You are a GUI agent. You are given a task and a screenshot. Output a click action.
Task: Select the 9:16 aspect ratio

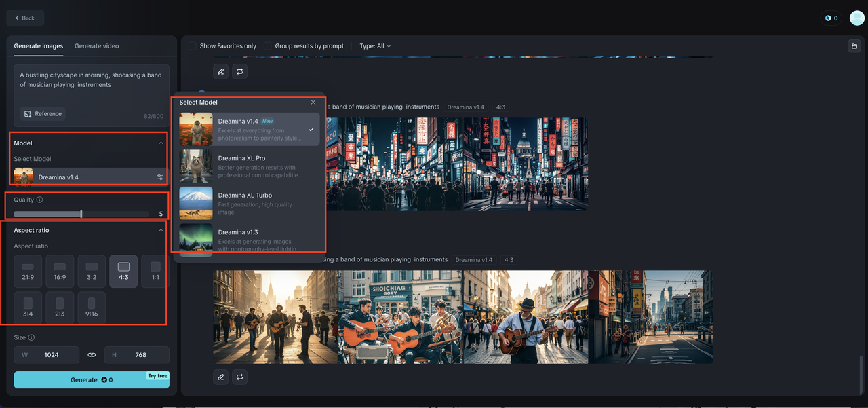[92, 308]
